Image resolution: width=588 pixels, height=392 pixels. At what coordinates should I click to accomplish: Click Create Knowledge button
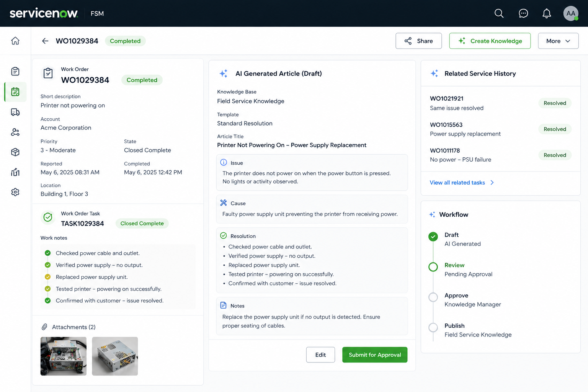[x=490, y=41]
